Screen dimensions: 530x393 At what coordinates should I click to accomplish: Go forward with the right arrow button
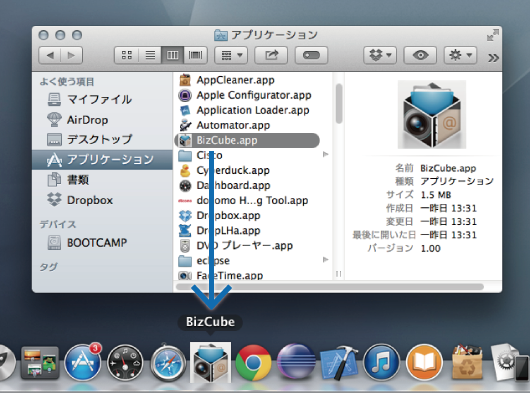(72, 55)
